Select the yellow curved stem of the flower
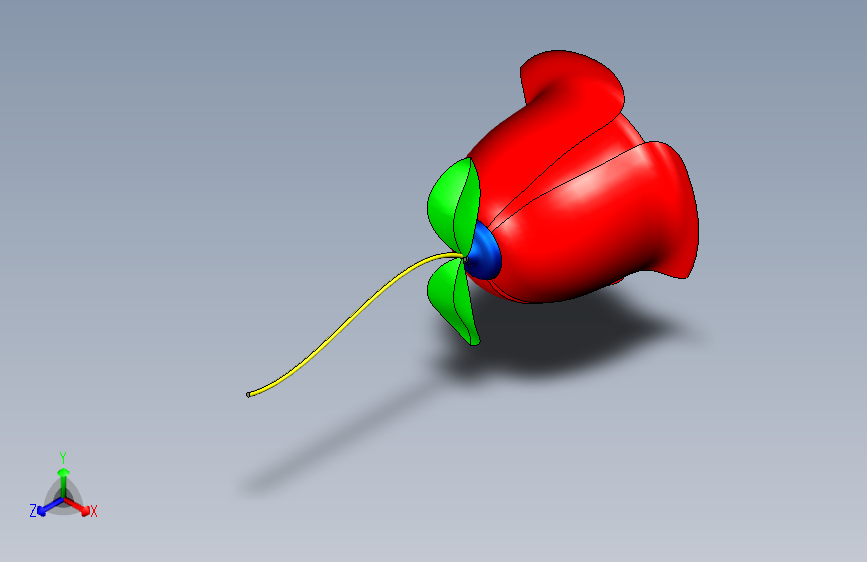 coord(354,317)
